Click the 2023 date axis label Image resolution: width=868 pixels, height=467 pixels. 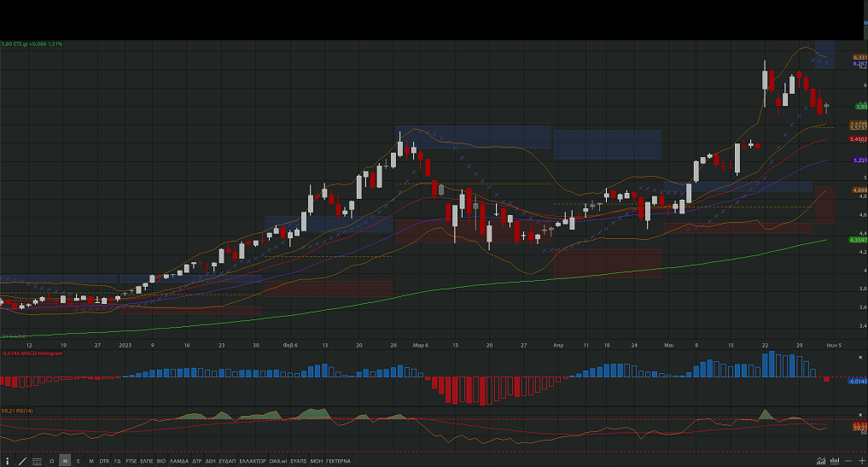coord(125,345)
